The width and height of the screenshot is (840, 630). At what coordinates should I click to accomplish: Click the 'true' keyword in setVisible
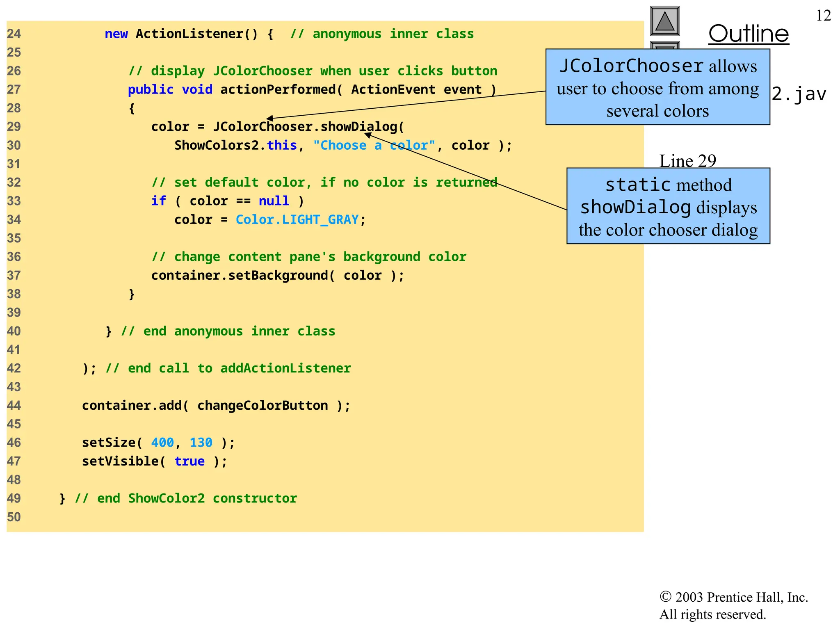[189, 461]
